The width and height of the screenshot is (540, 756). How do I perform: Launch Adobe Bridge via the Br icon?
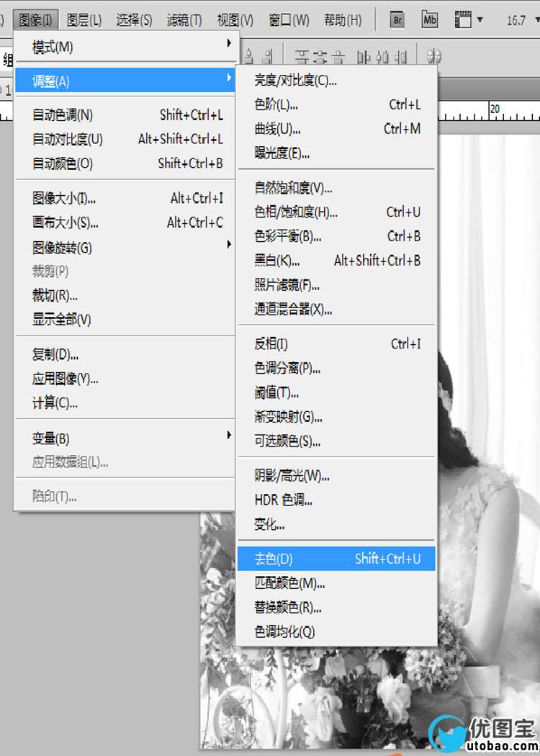(397, 20)
